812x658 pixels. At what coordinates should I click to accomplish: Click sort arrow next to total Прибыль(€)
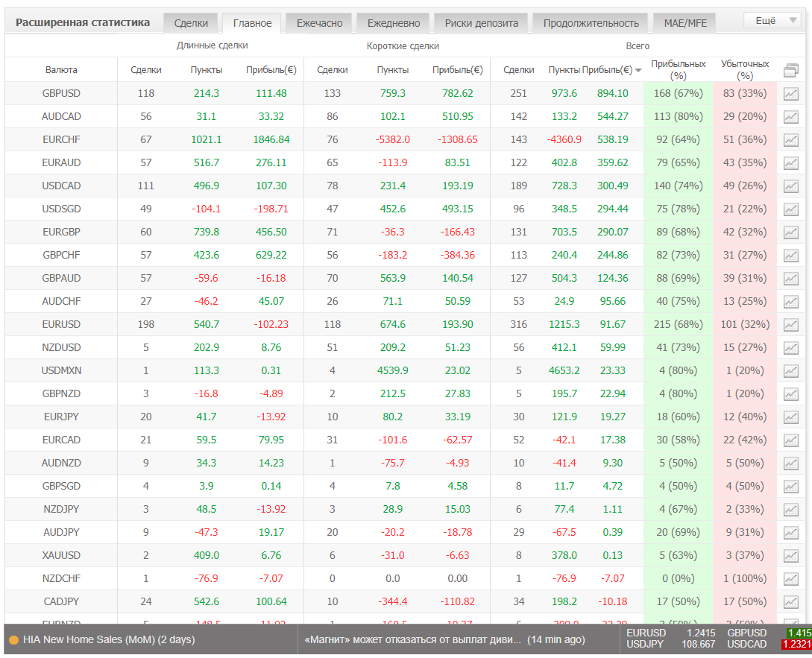pyautogui.click(x=638, y=70)
